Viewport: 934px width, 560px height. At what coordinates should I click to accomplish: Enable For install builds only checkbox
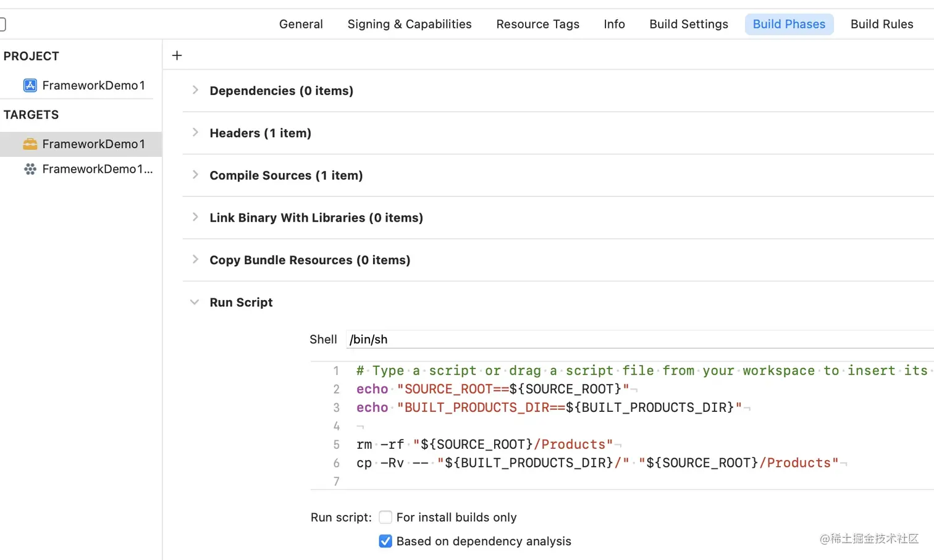(x=385, y=517)
